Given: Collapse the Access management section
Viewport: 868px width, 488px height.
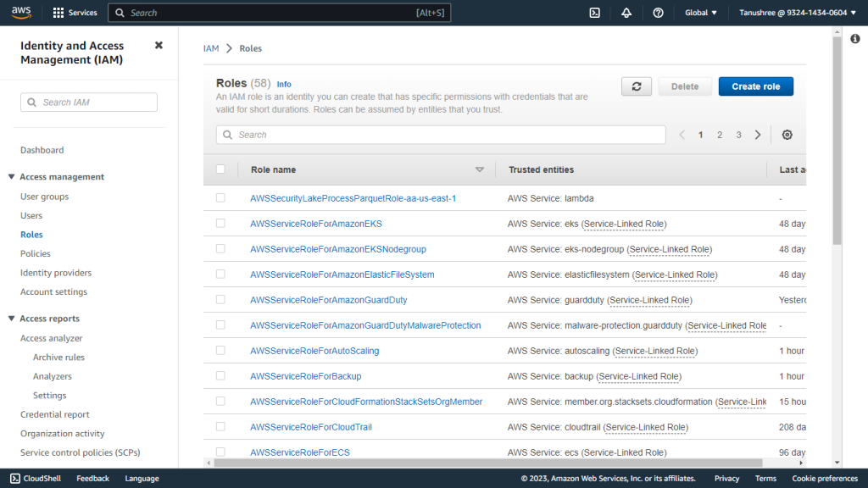Looking at the screenshot, I should click(11, 176).
